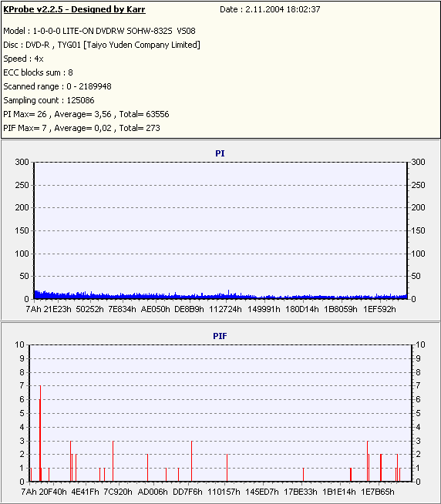Click the PIF chart x-axis label DD7F6h

coord(187,492)
